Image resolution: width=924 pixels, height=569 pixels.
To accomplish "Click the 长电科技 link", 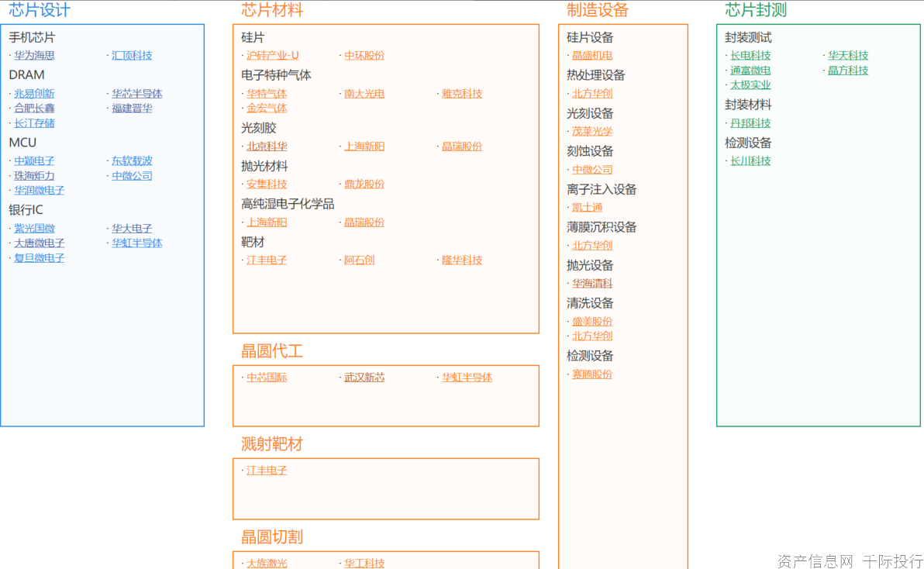I will coord(750,55).
